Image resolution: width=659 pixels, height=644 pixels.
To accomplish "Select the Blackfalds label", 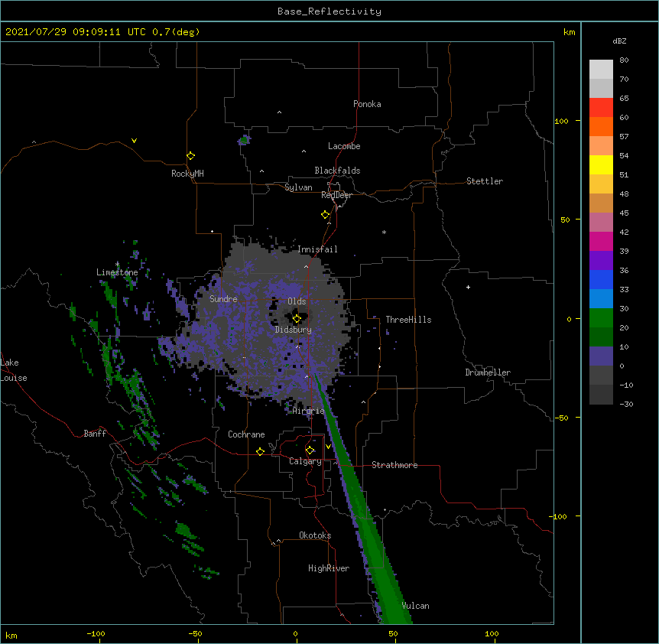I will pos(337,171).
